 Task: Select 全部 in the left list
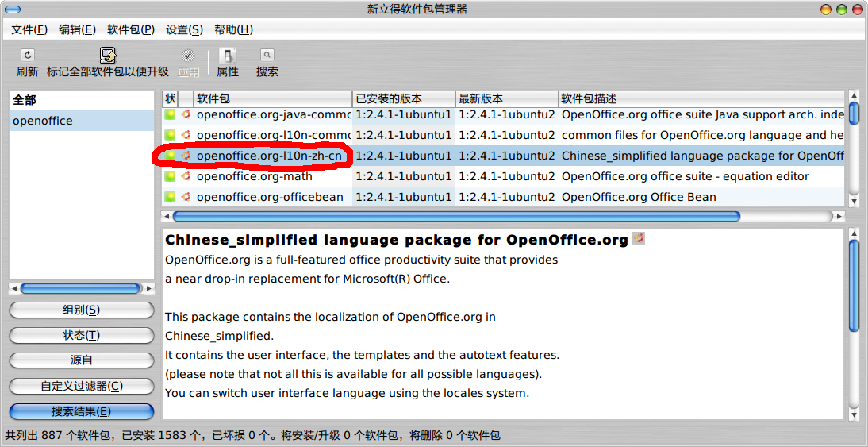tap(82, 100)
